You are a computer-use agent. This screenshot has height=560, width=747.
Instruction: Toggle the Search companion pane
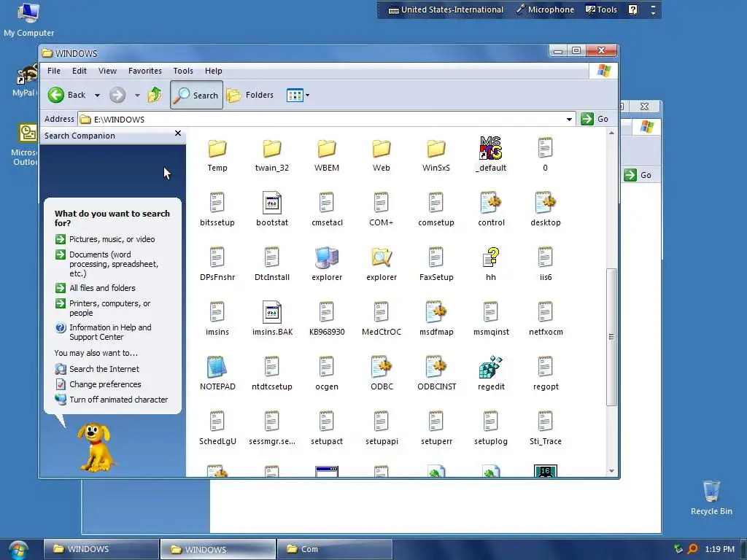[196, 95]
